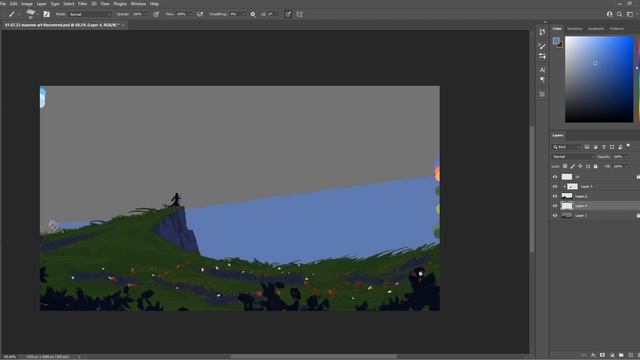Open the Layer menu
Viewport: 640px width, 360px height.
click(42, 4)
